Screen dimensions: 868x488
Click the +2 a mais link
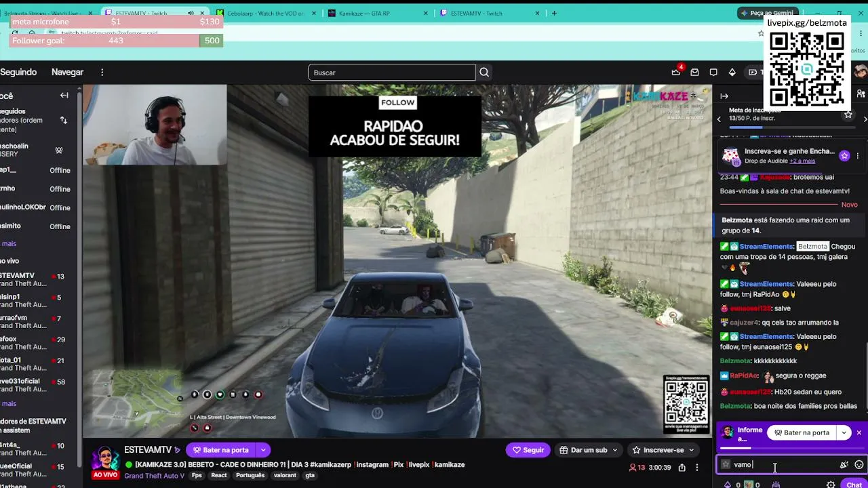coord(803,161)
